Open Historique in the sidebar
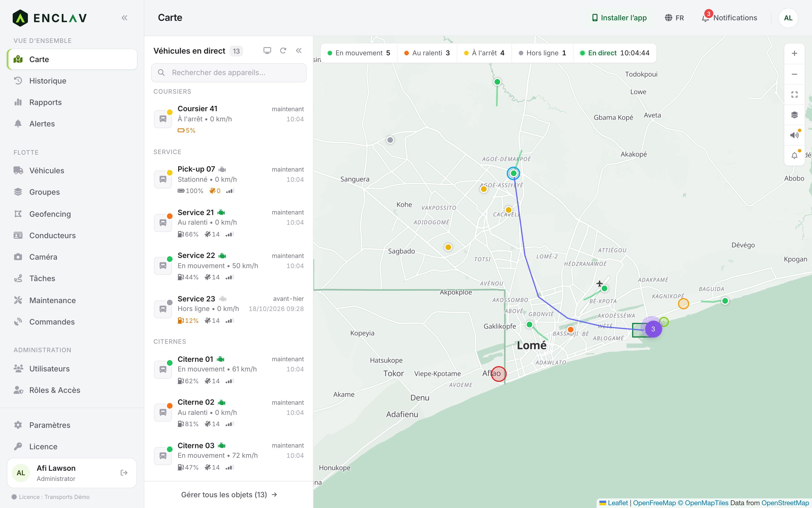 click(72, 81)
